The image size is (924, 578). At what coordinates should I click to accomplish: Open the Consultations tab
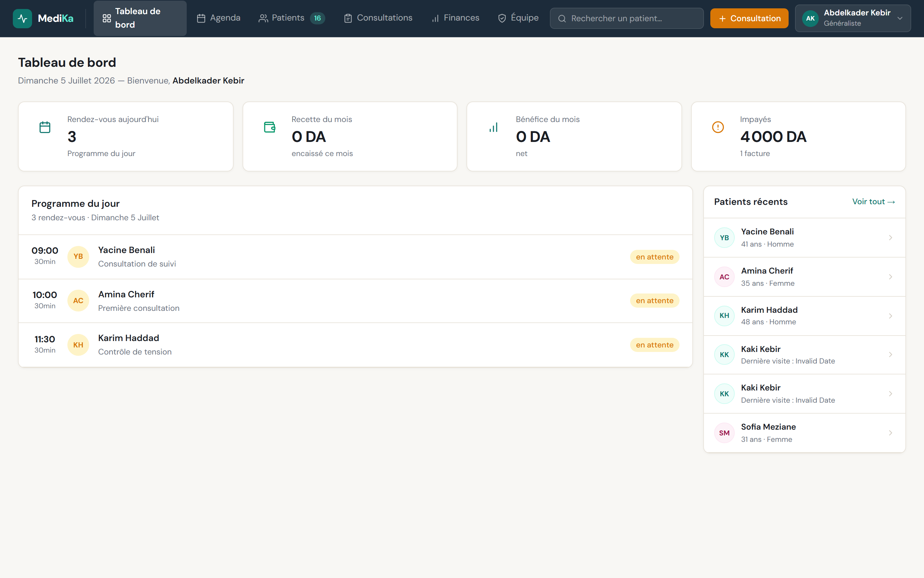(378, 18)
